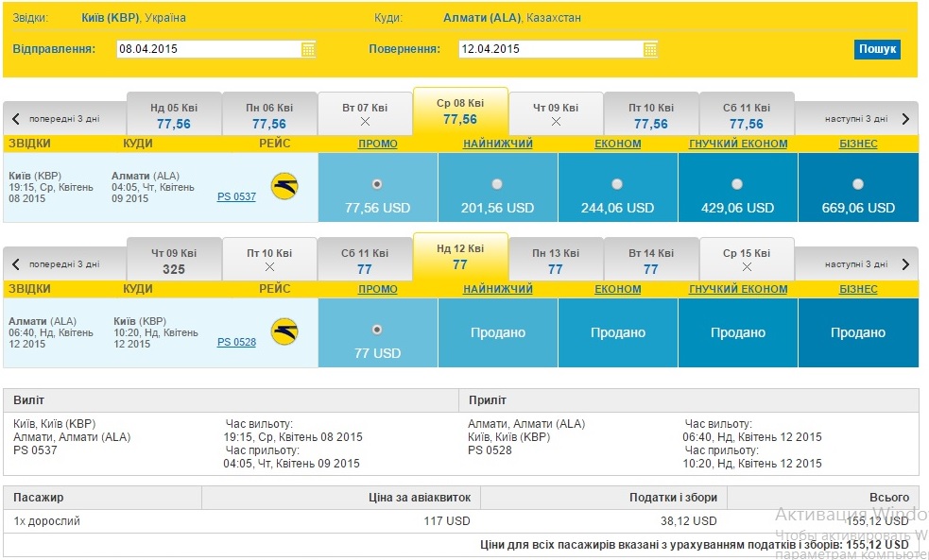Click next 3 days arrow for return flight
Image resolution: width=929 pixels, height=560 pixels.
point(905,264)
